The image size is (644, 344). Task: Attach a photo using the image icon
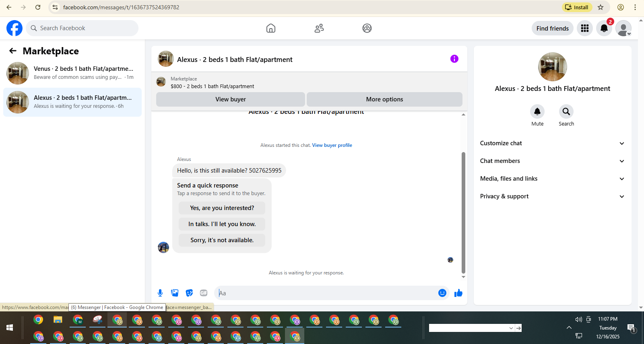coord(175,293)
